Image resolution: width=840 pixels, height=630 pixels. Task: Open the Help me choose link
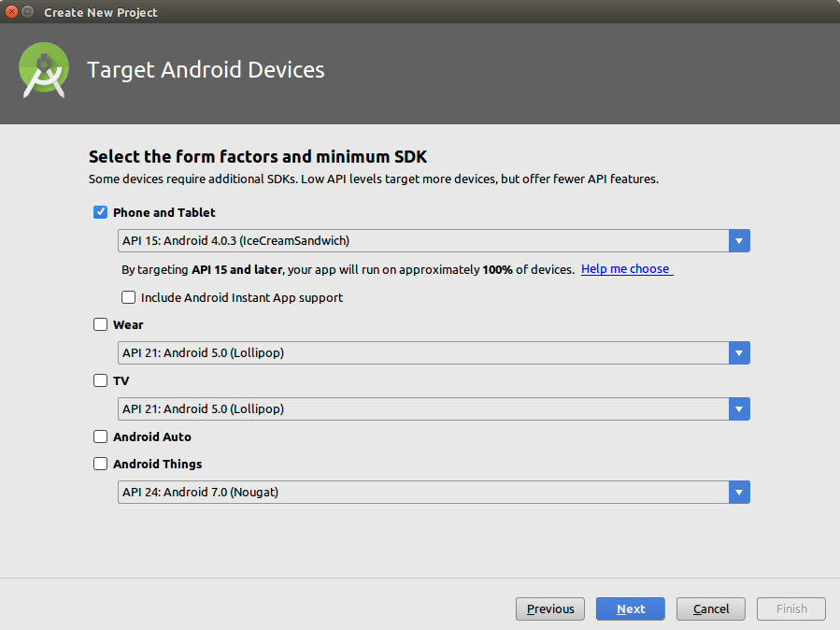625,269
